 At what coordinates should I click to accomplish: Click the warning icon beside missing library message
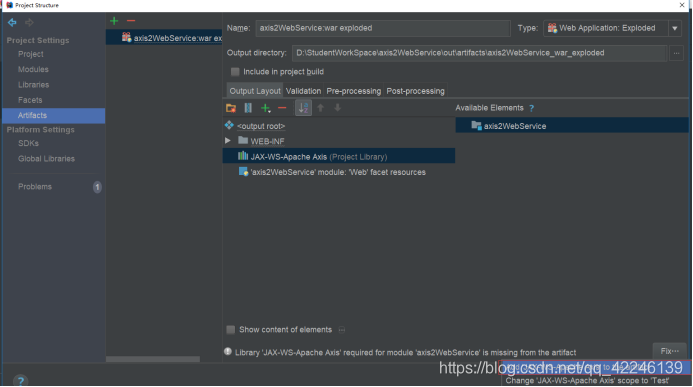point(228,352)
